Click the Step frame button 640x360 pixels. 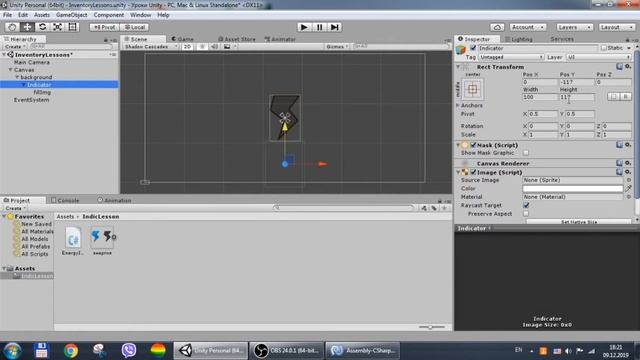(335, 27)
